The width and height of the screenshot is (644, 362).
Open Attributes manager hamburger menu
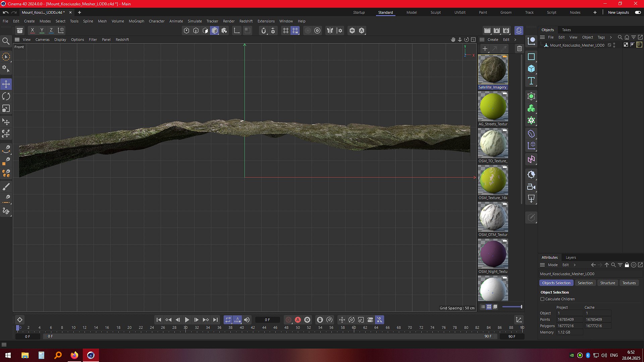pos(542,265)
